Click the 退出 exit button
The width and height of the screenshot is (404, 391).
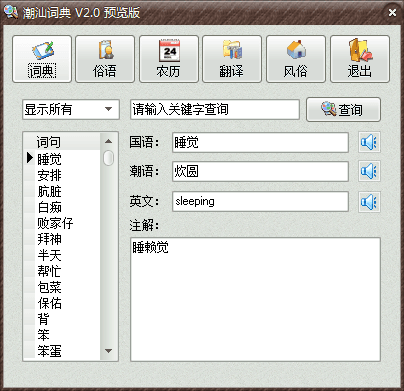pyautogui.click(x=360, y=59)
